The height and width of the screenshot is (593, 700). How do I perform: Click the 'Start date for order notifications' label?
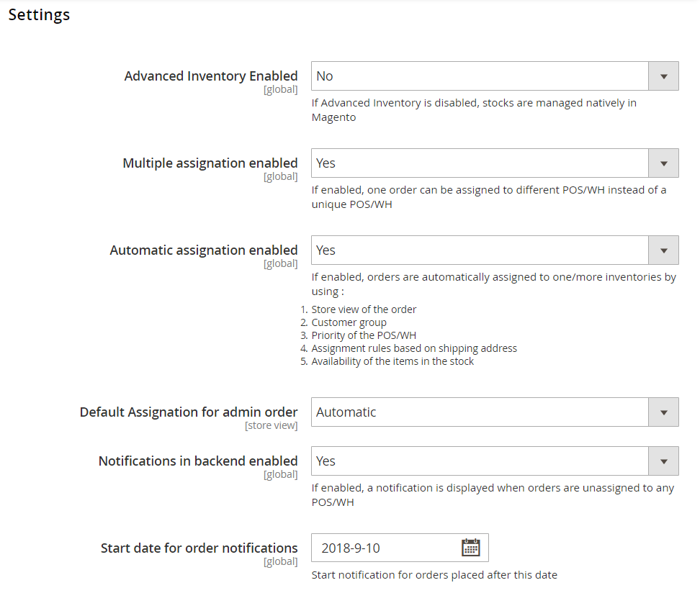199,548
